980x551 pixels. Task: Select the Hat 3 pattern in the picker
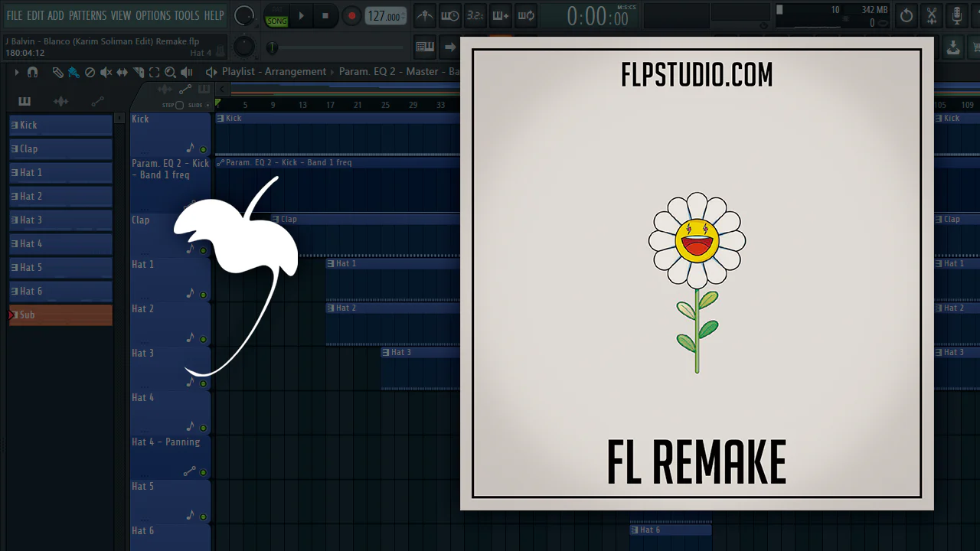click(x=60, y=220)
